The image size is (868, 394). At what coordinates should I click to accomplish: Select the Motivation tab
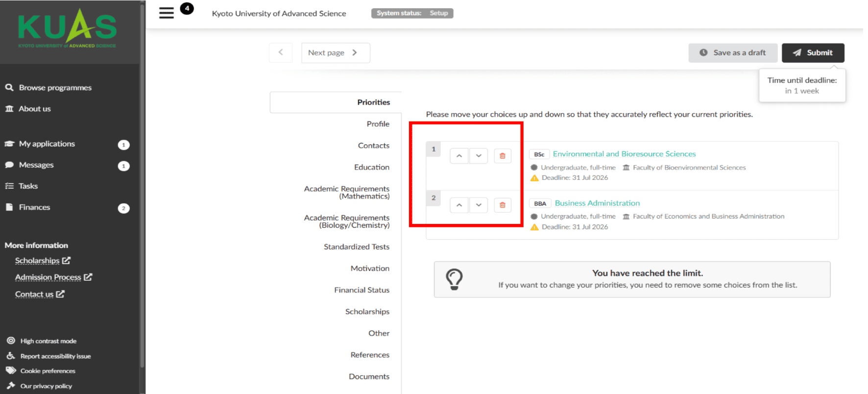click(x=370, y=268)
